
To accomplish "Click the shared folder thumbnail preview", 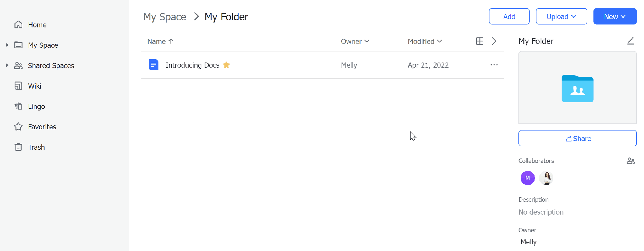I will [577, 88].
